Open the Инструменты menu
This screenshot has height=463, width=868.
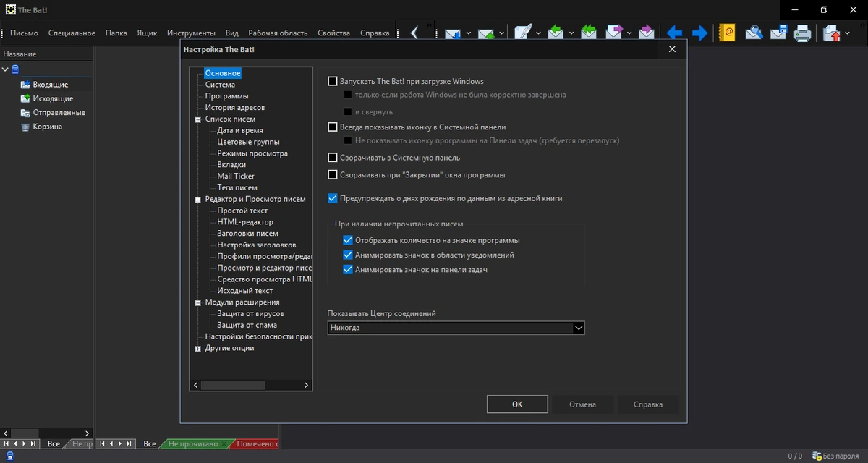coord(191,33)
